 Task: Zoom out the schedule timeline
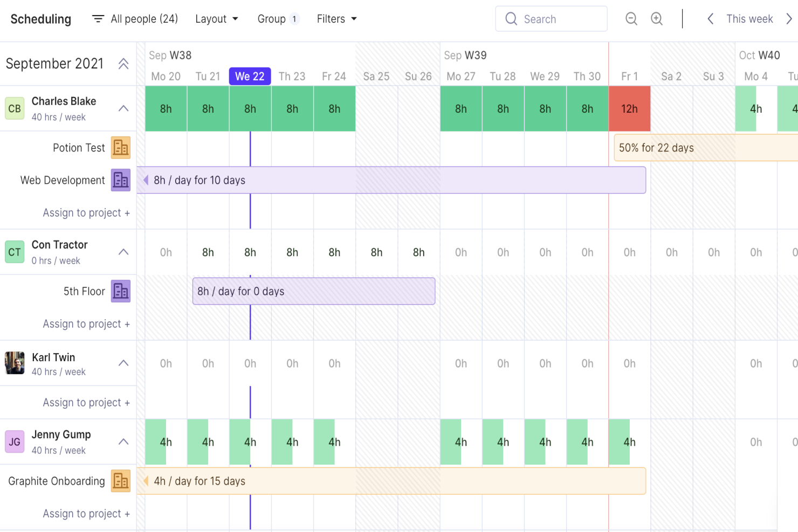click(x=631, y=18)
